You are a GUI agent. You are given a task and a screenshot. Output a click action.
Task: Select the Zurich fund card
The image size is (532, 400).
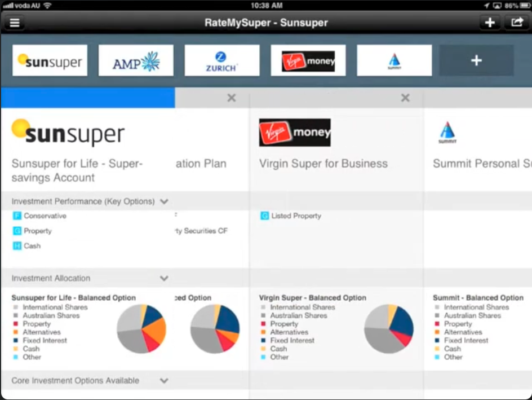pyautogui.click(x=222, y=60)
